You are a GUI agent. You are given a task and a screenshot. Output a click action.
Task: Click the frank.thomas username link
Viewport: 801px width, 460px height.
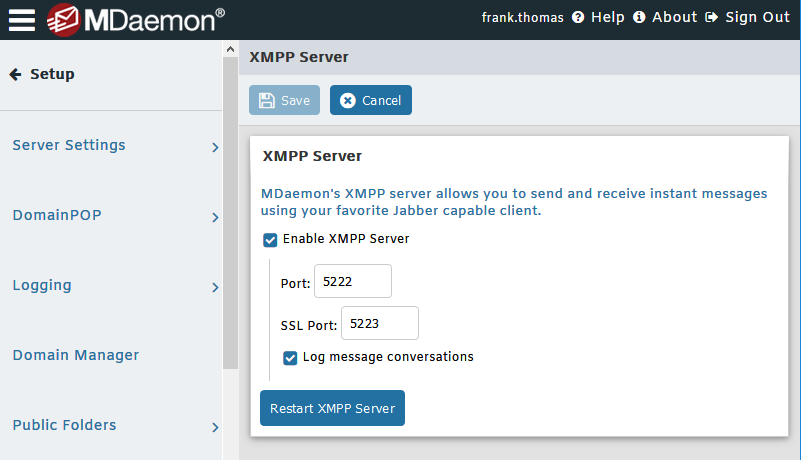click(x=524, y=18)
